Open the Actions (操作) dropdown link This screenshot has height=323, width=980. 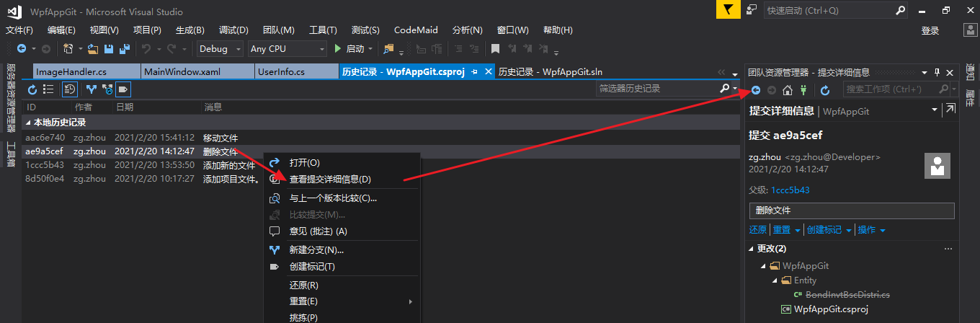coord(872,230)
